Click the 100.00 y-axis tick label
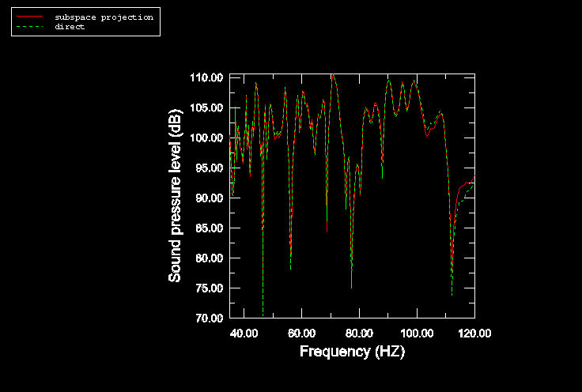582x392 pixels. (206, 138)
